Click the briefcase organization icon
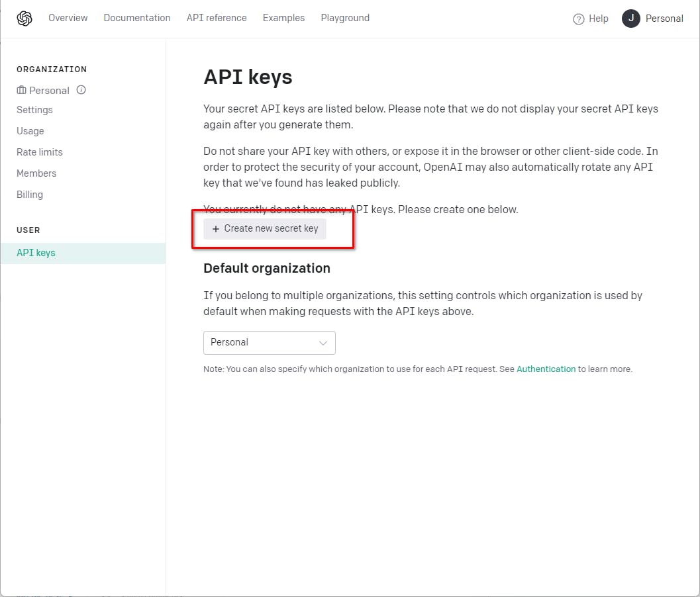 pyautogui.click(x=21, y=90)
